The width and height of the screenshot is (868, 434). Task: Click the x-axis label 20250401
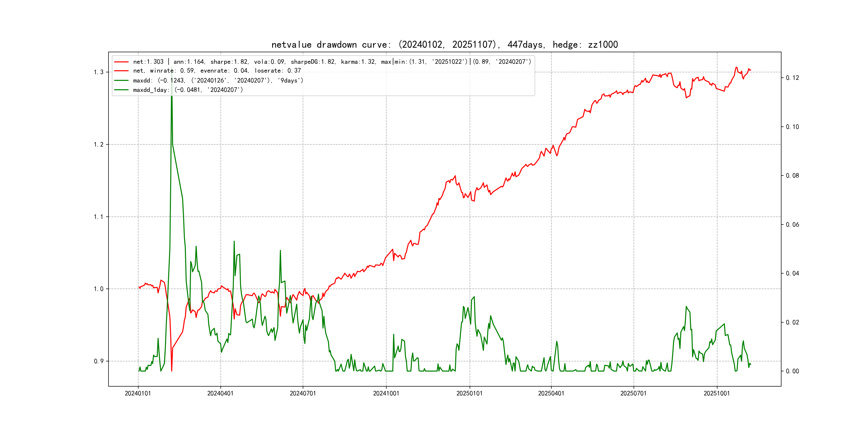pyautogui.click(x=551, y=393)
